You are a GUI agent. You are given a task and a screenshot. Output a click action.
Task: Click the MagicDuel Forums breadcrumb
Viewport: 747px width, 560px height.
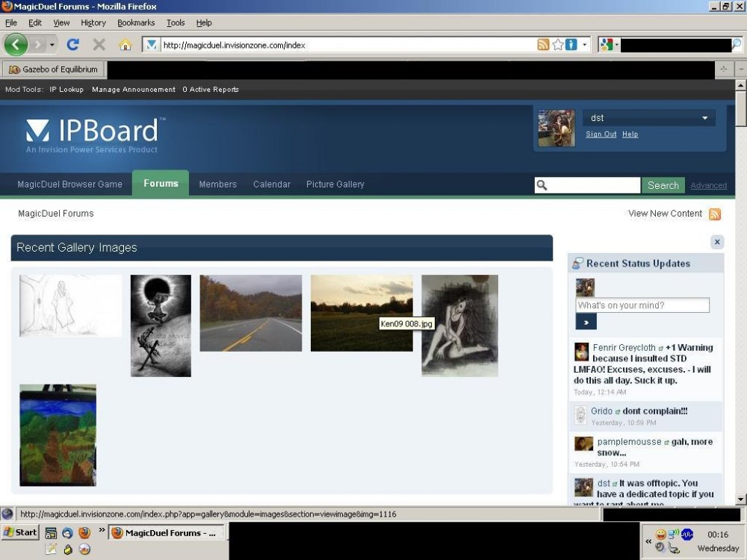pyautogui.click(x=56, y=214)
